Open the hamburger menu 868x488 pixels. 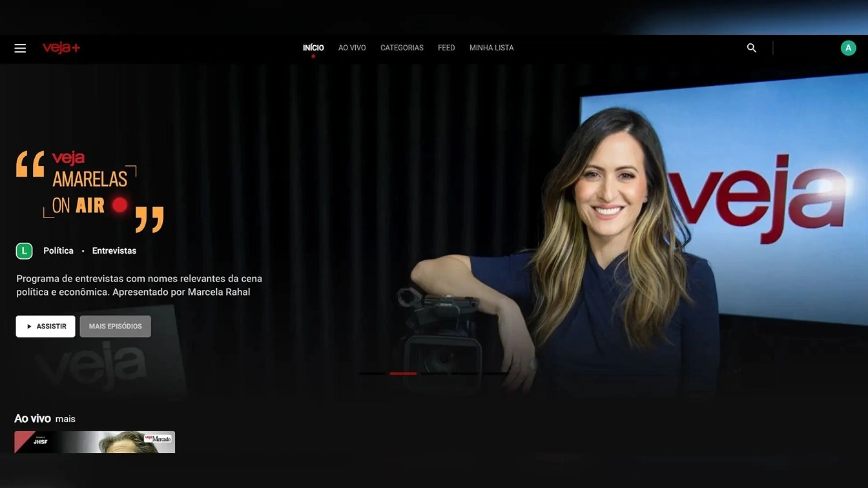pos(20,48)
